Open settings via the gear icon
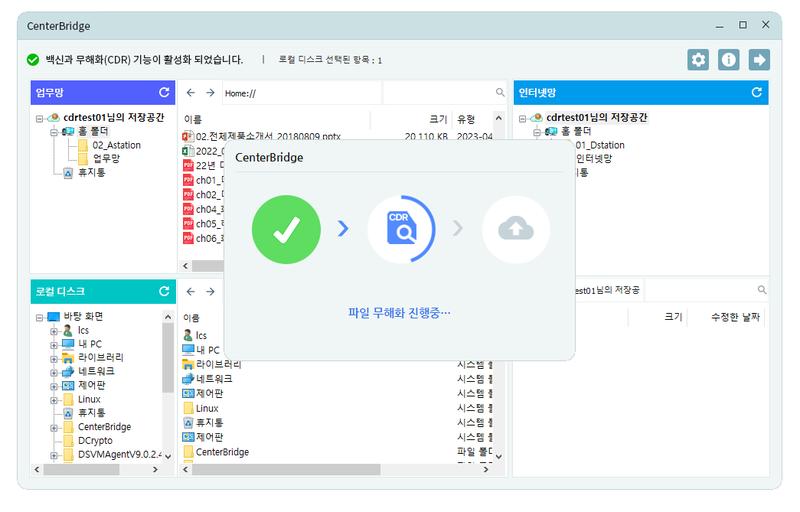This screenshot has width=800, height=512. click(x=698, y=60)
